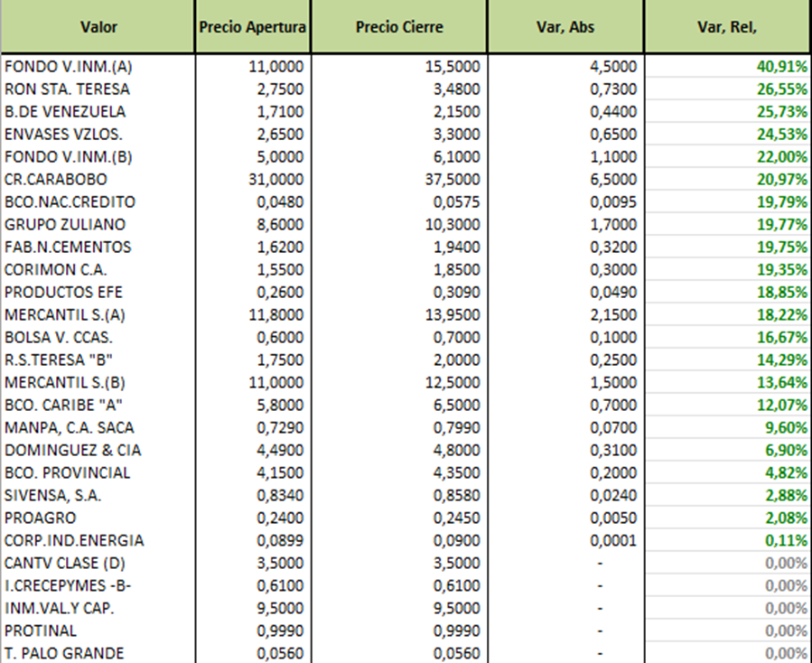Select MERCANTIL S.(A) absolute variation 2,1500
The width and height of the screenshot is (812, 663).
click(612, 315)
